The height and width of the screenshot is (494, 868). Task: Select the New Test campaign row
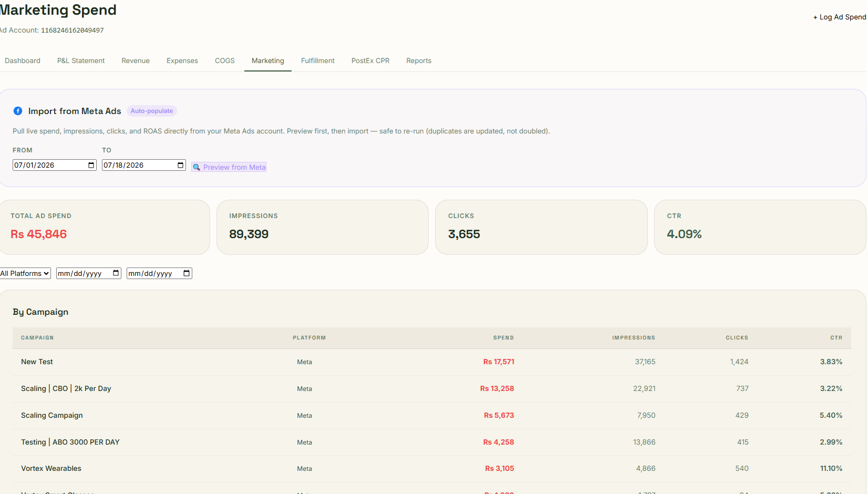click(x=432, y=362)
